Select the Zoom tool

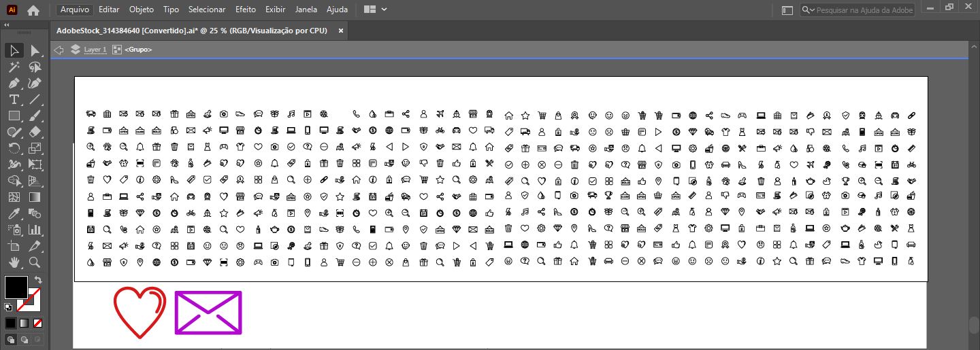point(35,262)
